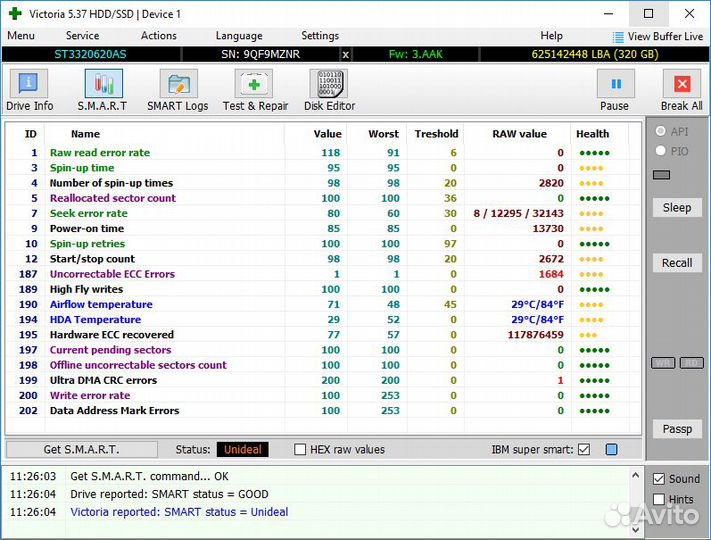The image size is (711, 540).
Task: Open the Language menu
Action: (x=239, y=36)
